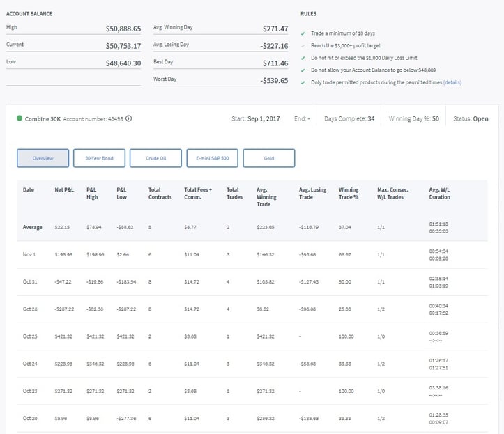Open the (details) link in Rules

click(452, 82)
